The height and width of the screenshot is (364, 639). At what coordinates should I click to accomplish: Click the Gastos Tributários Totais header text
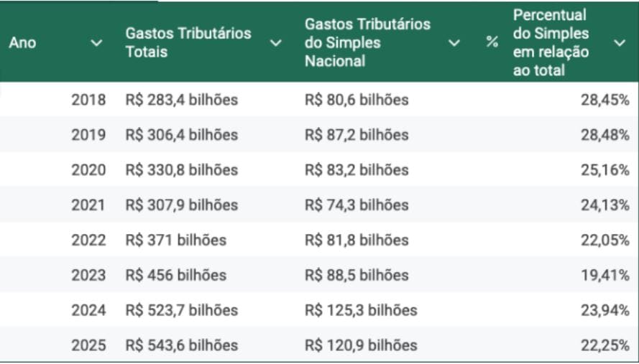pyautogui.click(x=188, y=43)
